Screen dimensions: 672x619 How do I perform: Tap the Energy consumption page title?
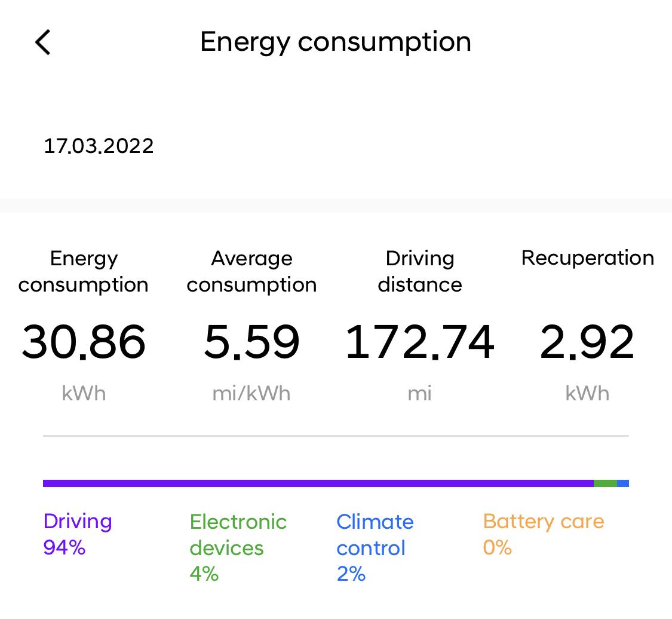click(x=335, y=42)
